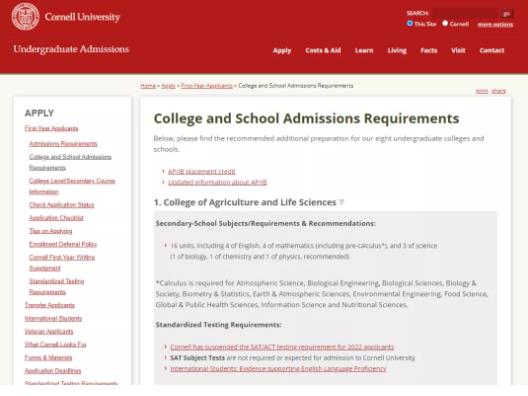Open Admissions Requirements sidebar link
The image size is (528, 396).
(x=63, y=144)
